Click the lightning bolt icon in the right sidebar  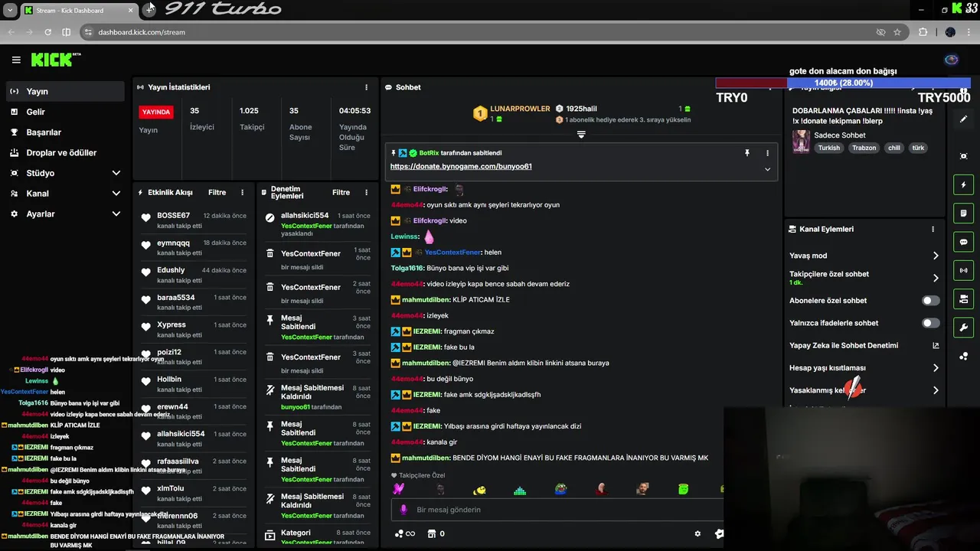click(x=964, y=184)
